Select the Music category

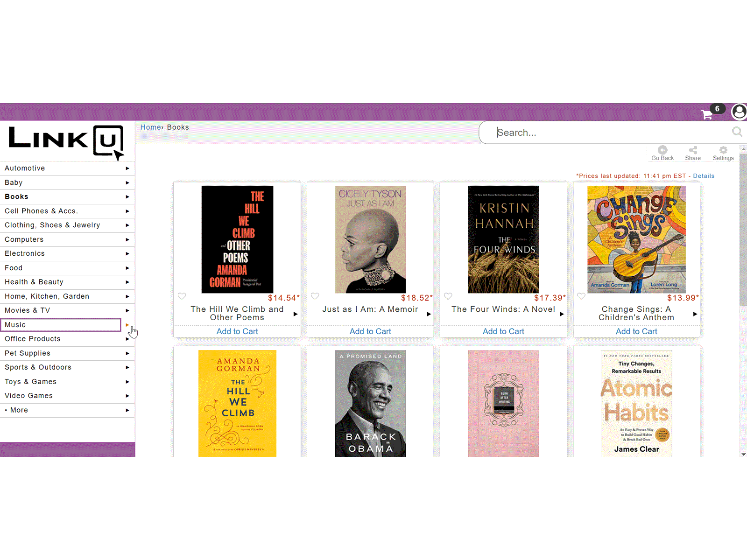(61, 325)
